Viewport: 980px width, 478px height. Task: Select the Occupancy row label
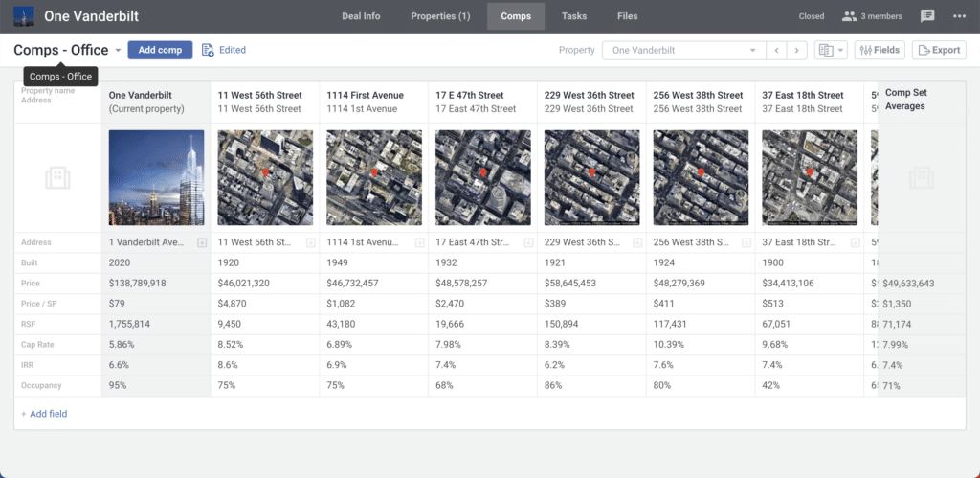coord(41,385)
